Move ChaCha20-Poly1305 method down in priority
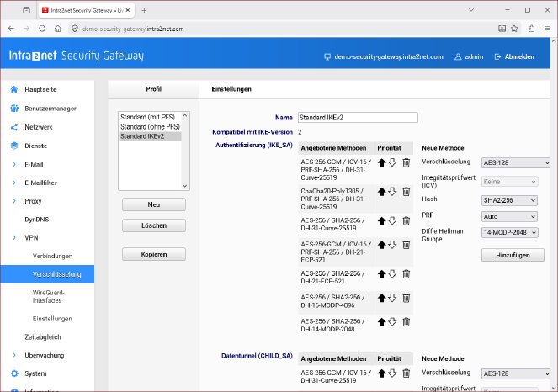 click(x=392, y=192)
